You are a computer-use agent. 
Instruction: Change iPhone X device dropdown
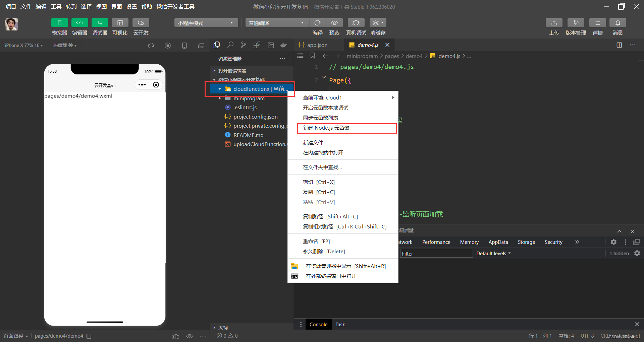[24, 45]
